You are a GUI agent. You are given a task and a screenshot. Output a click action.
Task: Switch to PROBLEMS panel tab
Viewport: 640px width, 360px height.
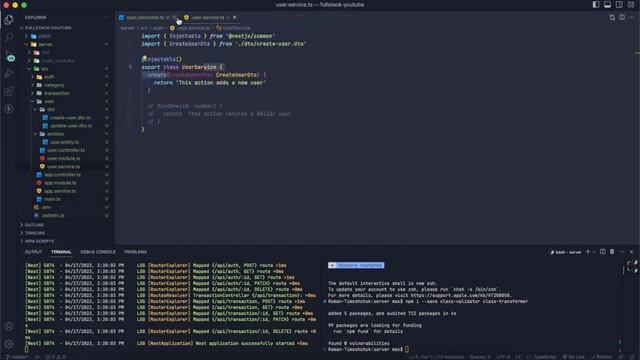[136, 252]
